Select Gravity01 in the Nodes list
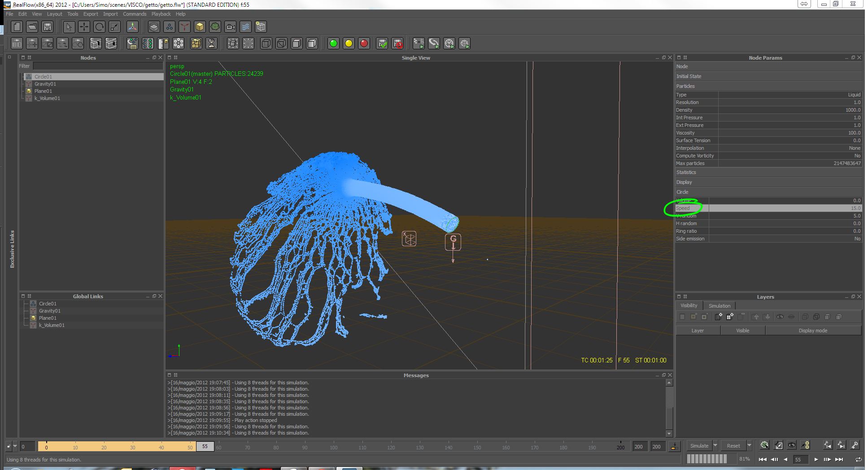This screenshot has width=868, height=470. point(45,84)
